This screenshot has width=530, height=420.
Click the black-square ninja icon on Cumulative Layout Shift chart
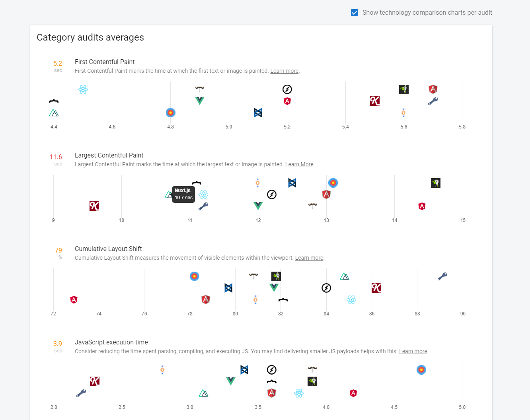(x=276, y=276)
